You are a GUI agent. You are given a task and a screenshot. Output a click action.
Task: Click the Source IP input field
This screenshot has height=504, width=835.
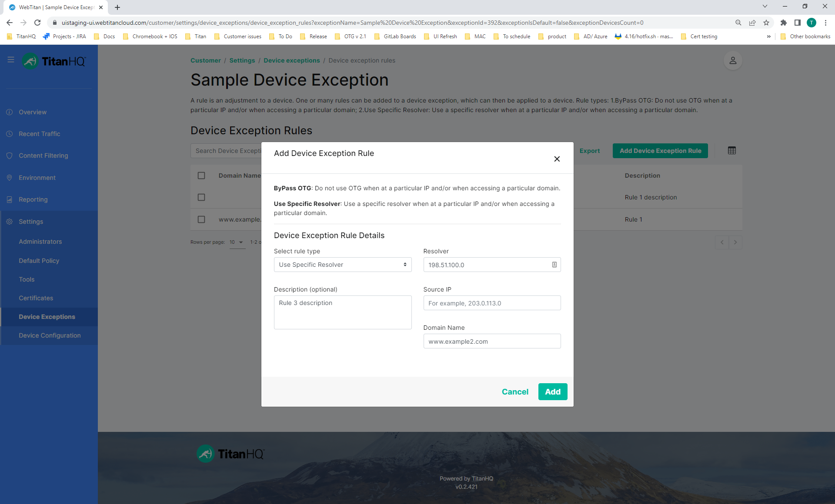[x=491, y=303]
